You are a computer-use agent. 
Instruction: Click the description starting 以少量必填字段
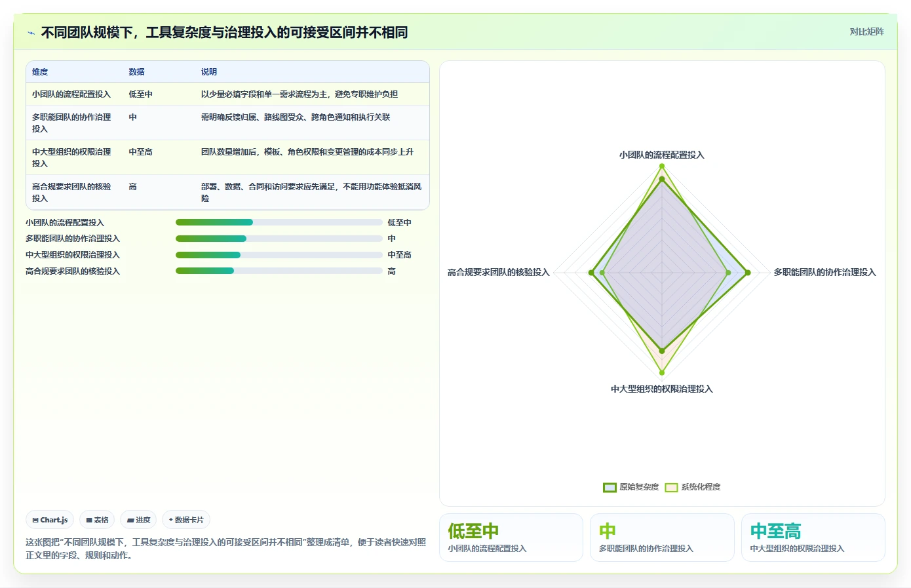click(x=299, y=94)
